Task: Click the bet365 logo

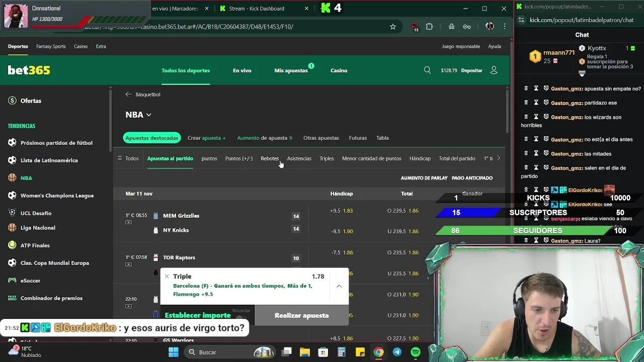Action: click(29, 70)
